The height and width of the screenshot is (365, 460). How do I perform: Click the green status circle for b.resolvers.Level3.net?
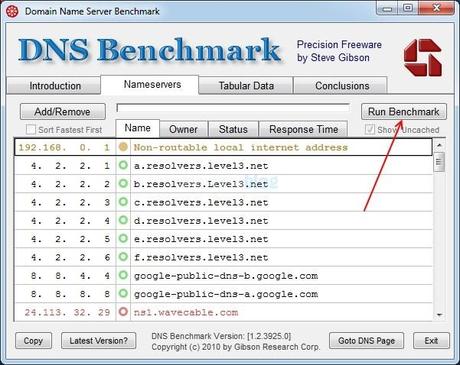pyautogui.click(x=123, y=183)
